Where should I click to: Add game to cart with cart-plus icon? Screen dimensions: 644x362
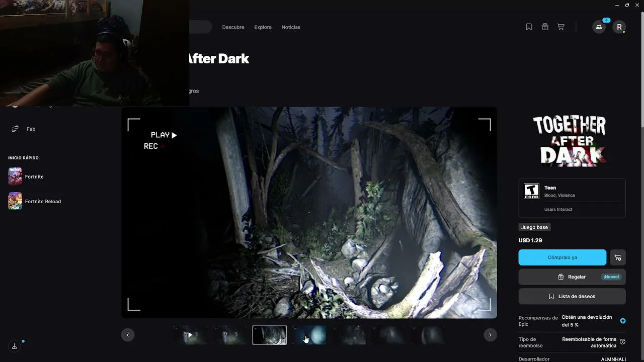(618, 257)
